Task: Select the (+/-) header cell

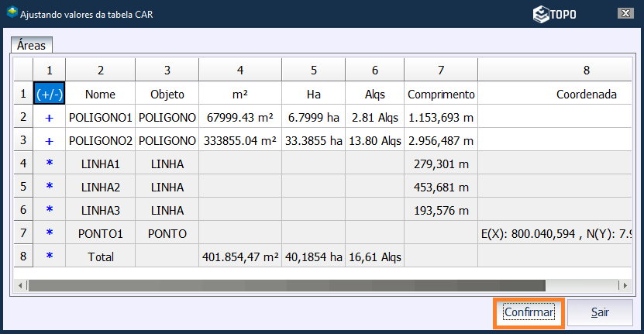Action: click(x=50, y=95)
